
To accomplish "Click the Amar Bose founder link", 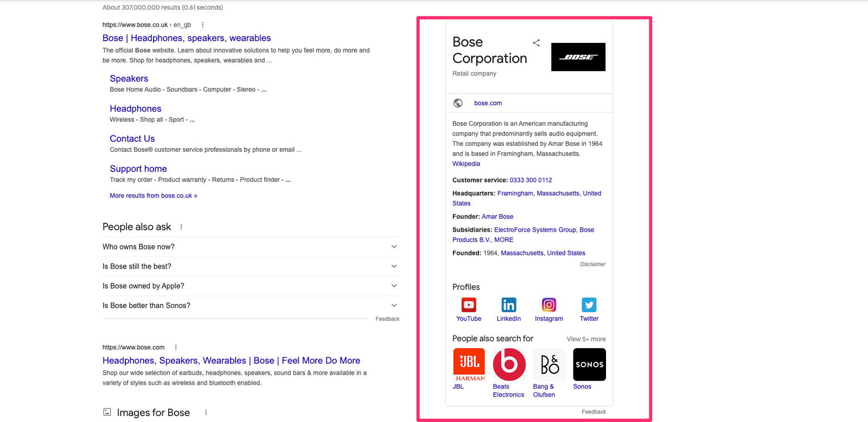I will (x=497, y=216).
